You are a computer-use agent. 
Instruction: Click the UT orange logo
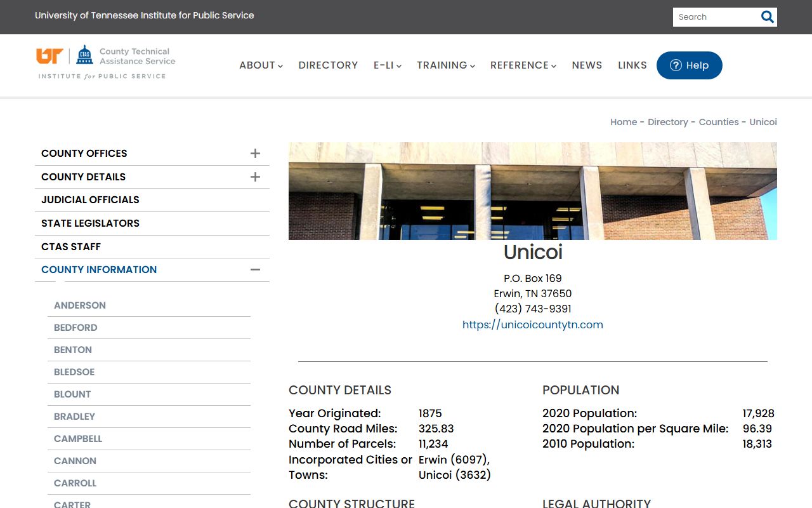pyautogui.click(x=49, y=56)
